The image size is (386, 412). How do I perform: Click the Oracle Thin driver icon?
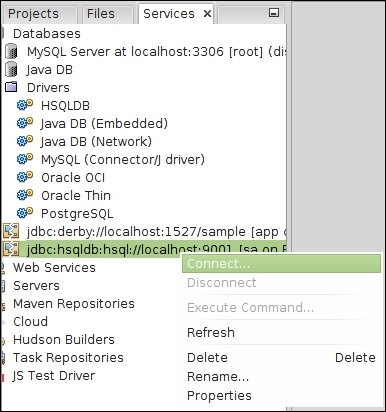(x=25, y=195)
